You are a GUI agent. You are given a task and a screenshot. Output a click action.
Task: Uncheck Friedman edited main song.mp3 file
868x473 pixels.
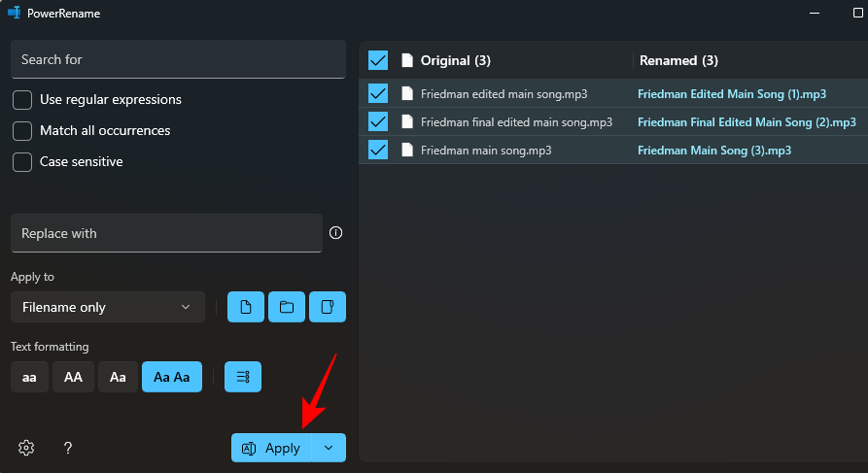tap(378, 94)
